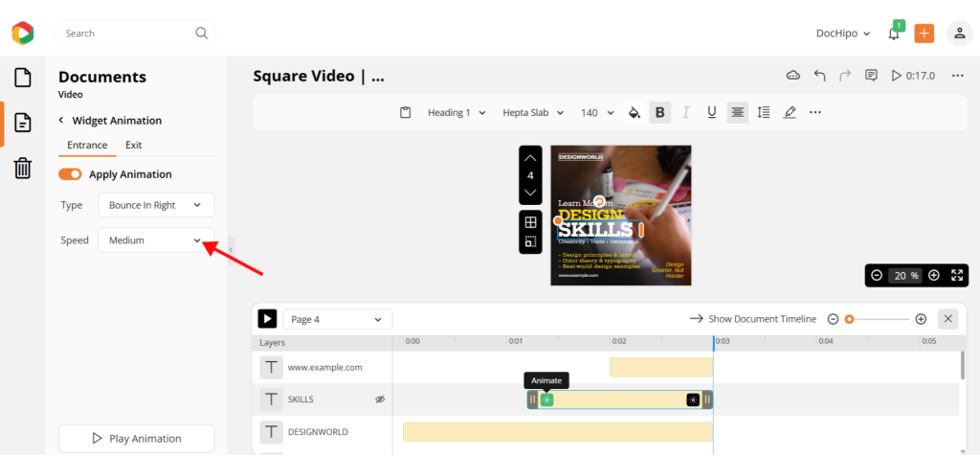Image resolution: width=980 pixels, height=456 pixels.
Task: Open the DocHipo account dropdown
Action: pyautogui.click(x=843, y=34)
